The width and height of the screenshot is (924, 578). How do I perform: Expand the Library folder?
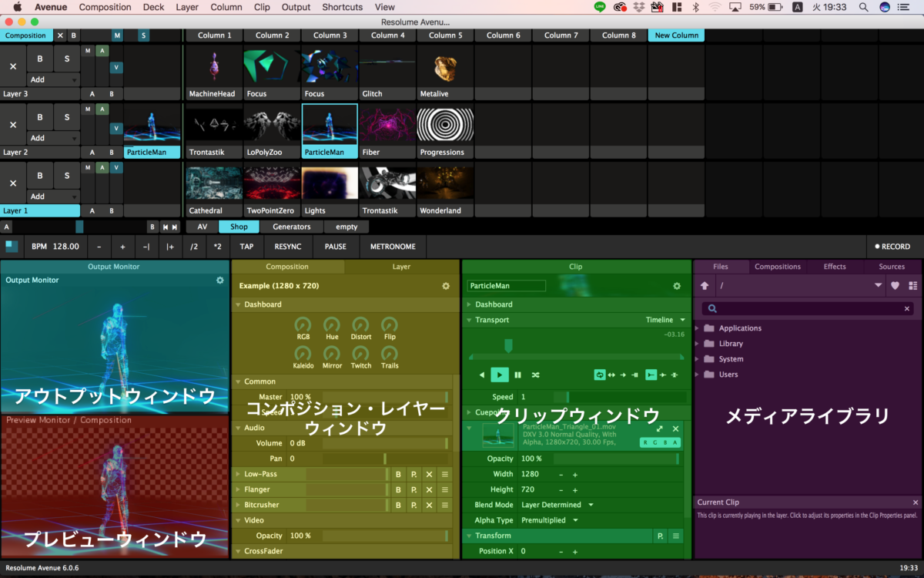pos(698,344)
